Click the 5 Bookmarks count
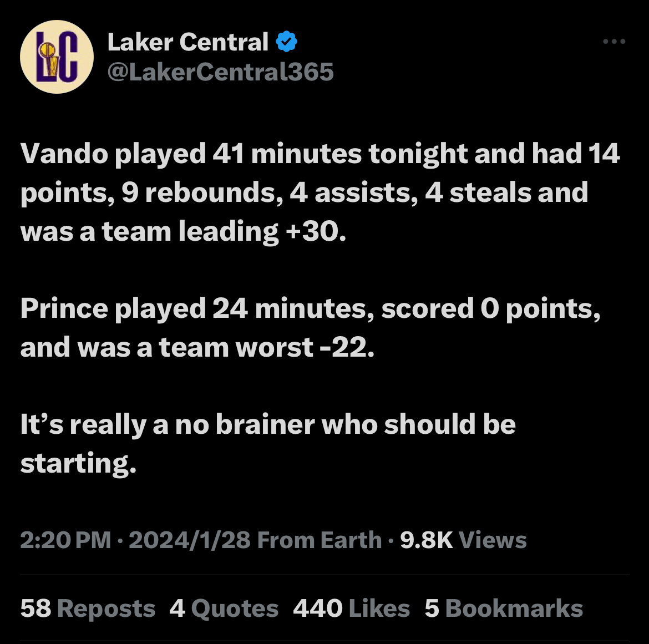The height and width of the screenshot is (644, 649). coord(504,608)
